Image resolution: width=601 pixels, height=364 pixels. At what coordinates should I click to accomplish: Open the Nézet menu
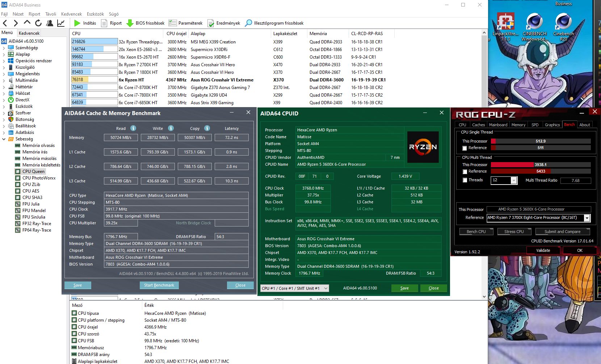click(x=18, y=14)
